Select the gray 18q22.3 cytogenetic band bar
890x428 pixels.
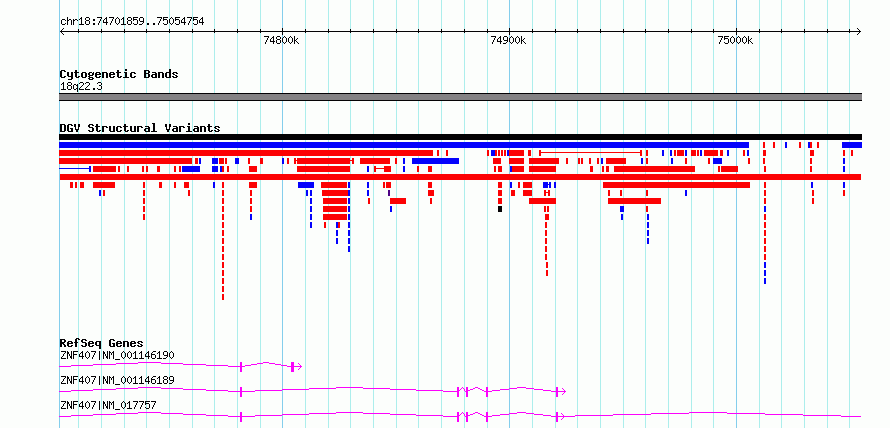coord(460,97)
